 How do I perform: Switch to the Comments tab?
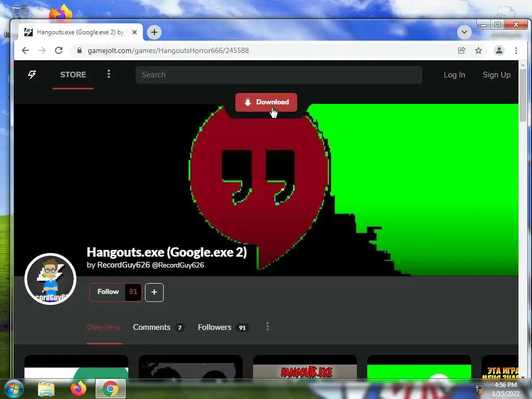(158, 327)
